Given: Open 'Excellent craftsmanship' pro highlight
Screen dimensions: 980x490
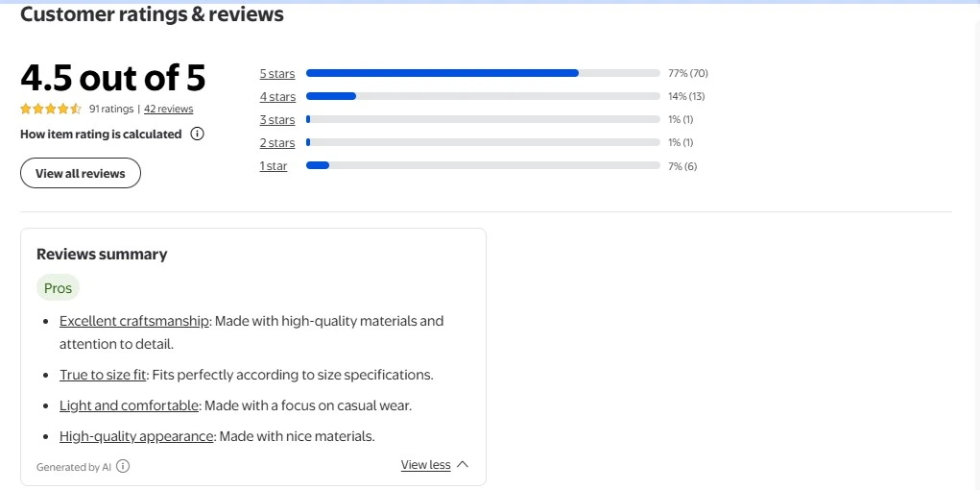Looking at the screenshot, I should click(134, 321).
